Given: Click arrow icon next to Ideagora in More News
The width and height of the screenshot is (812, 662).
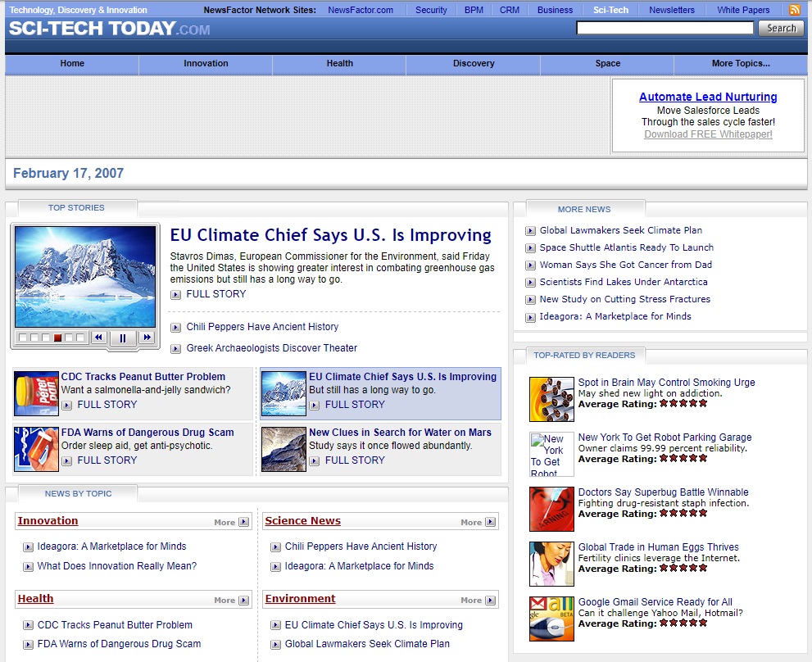Looking at the screenshot, I should [530, 317].
